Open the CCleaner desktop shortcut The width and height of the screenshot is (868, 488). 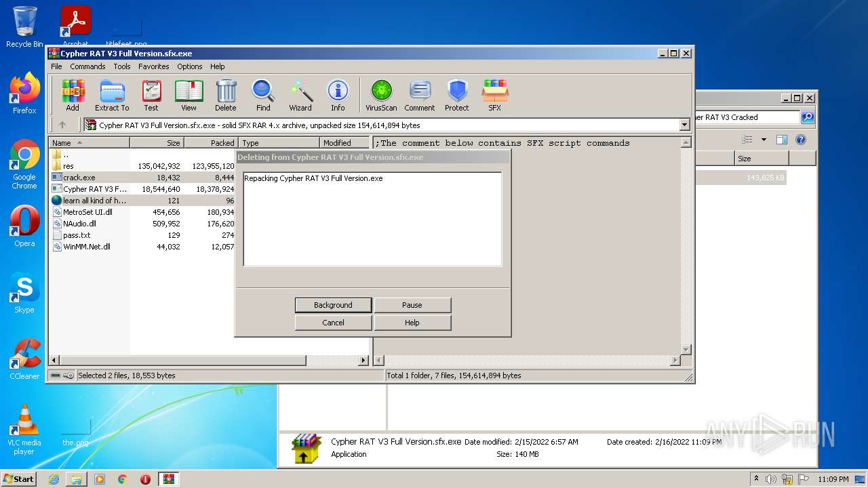(x=24, y=359)
